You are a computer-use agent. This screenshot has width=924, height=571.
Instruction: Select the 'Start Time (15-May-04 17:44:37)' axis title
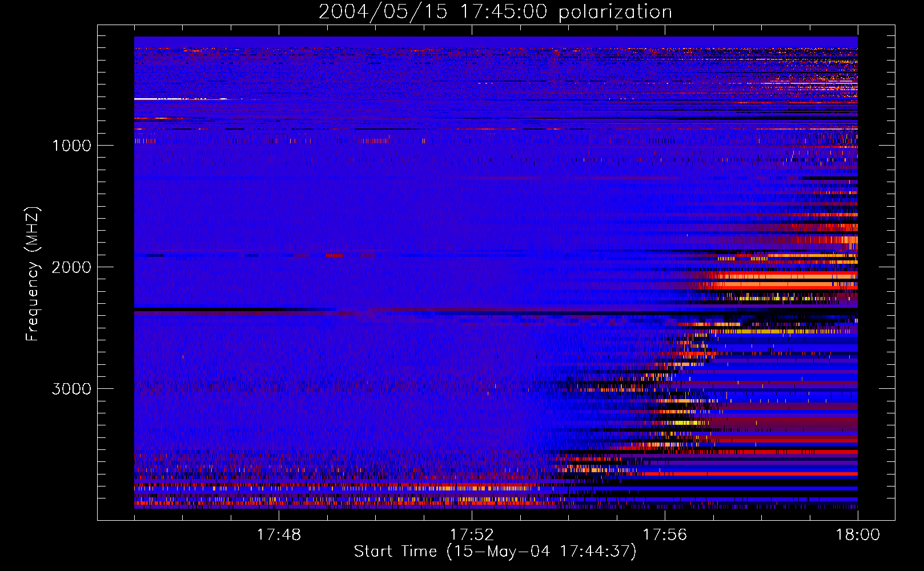[495, 552]
